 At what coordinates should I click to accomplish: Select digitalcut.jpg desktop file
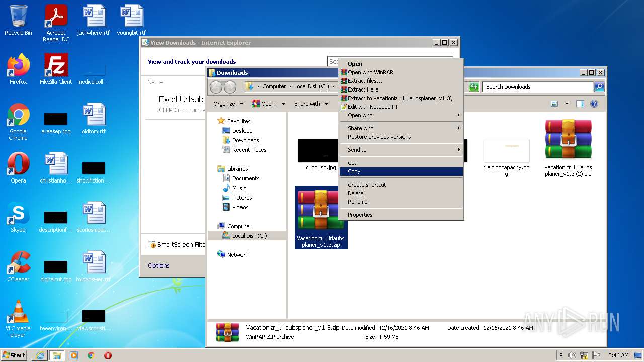[x=56, y=271]
